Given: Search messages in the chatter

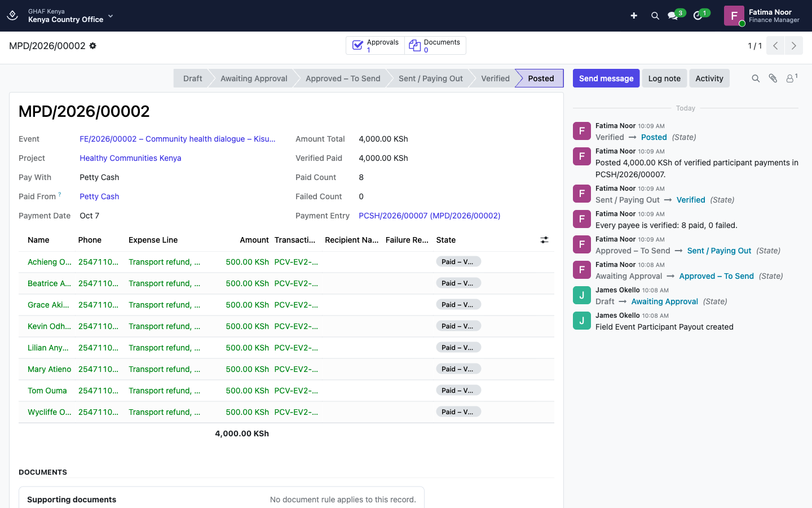Looking at the screenshot, I should 756,78.
